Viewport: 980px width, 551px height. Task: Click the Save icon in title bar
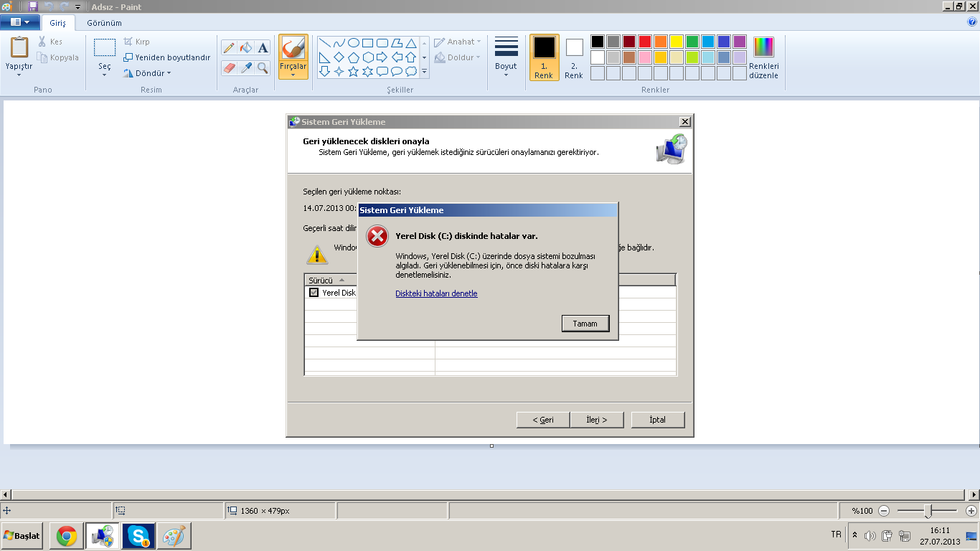tap(33, 6)
